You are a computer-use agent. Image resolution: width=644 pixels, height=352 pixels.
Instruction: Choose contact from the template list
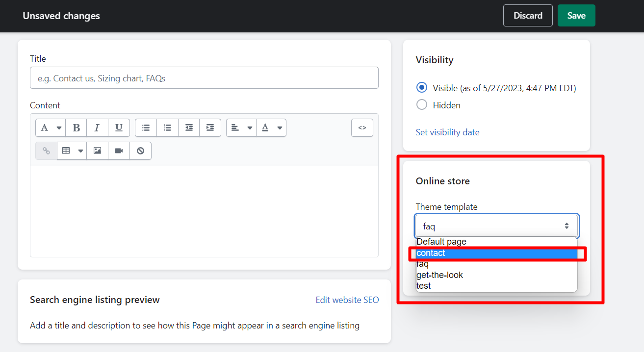coord(496,253)
